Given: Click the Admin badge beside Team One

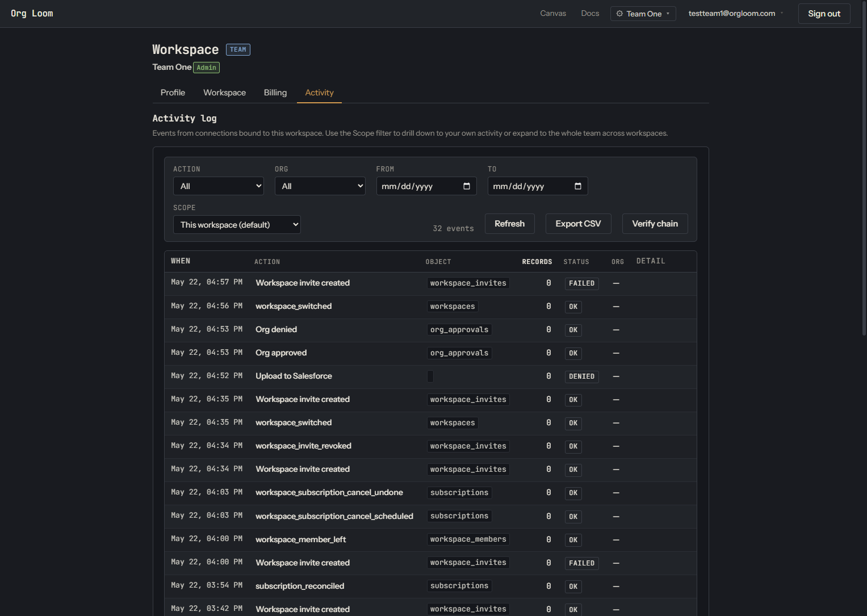Looking at the screenshot, I should pos(206,68).
